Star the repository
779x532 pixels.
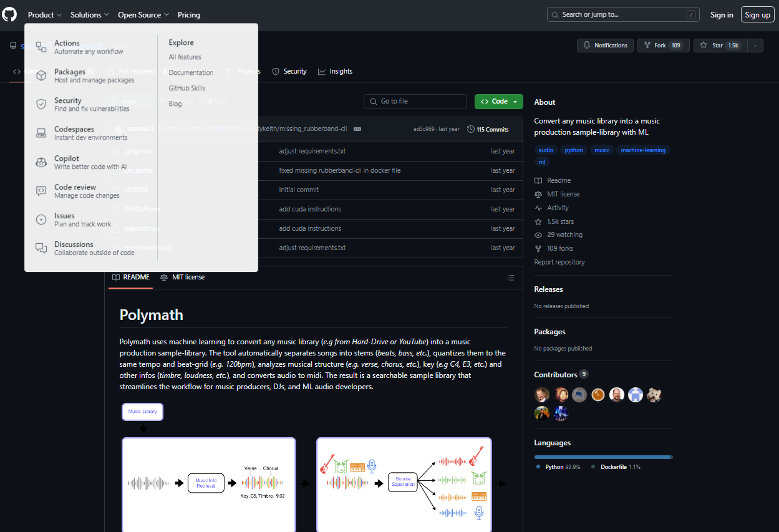point(720,46)
